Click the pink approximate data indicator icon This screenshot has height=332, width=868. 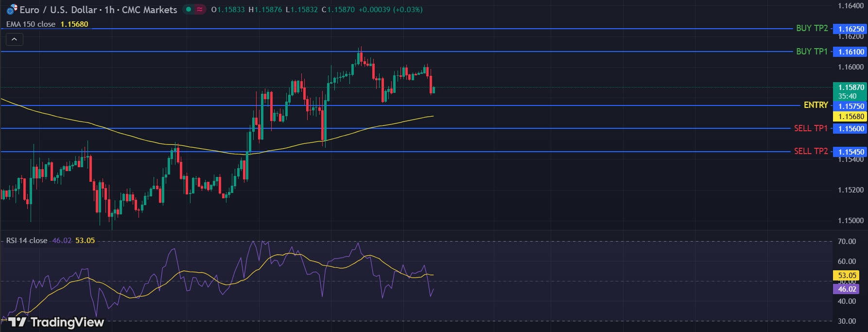pos(200,9)
